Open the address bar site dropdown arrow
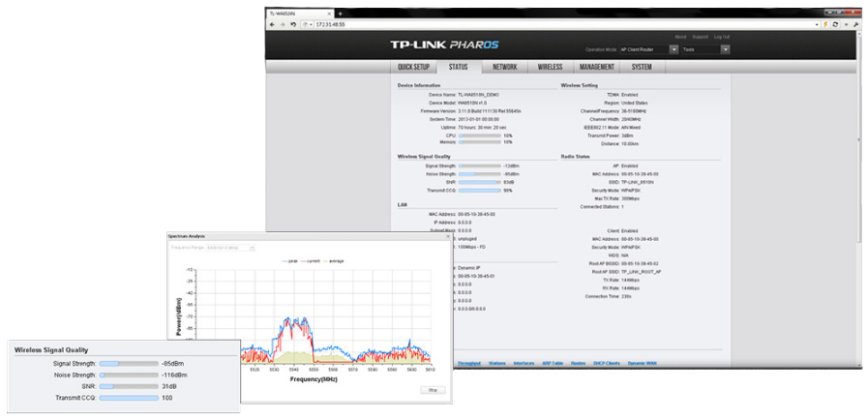 pos(312,25)
